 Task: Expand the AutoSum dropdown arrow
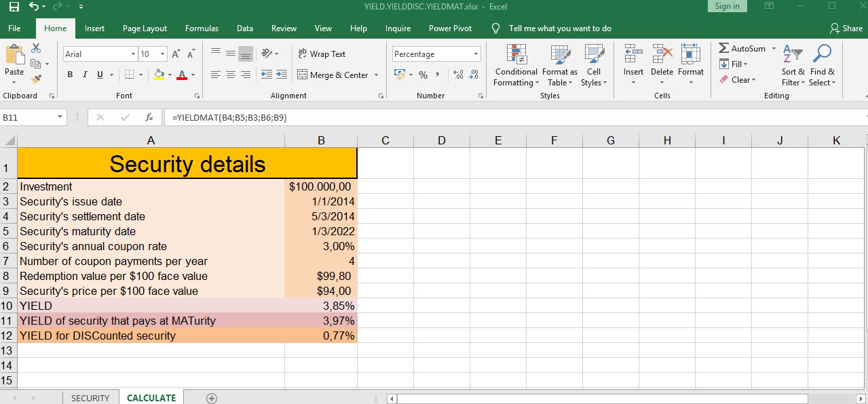(x=774, y=49)
